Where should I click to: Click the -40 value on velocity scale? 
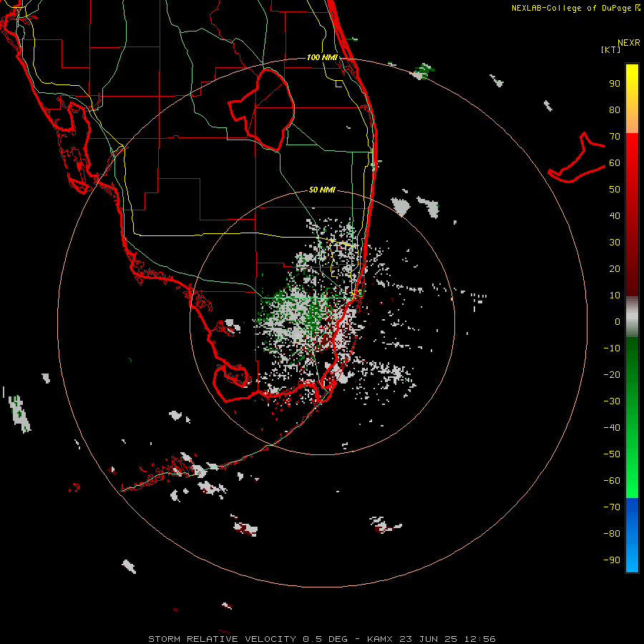click(612, 428)
